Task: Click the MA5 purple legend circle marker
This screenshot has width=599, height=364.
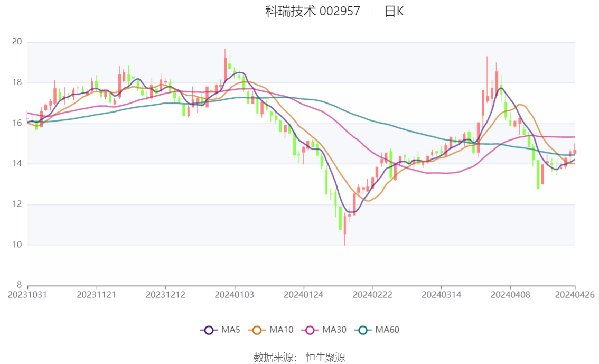Action: (209, 330)
